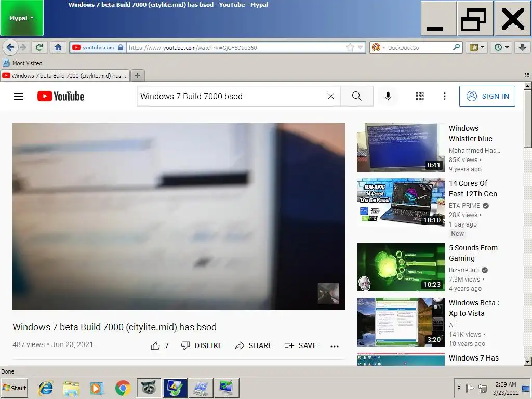Click the main video player
Screen dimensions: 532x399
coord(179,217)
